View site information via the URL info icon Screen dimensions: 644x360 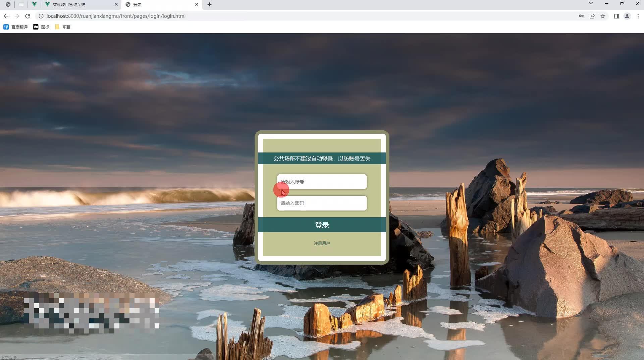[x=41, y=16]
